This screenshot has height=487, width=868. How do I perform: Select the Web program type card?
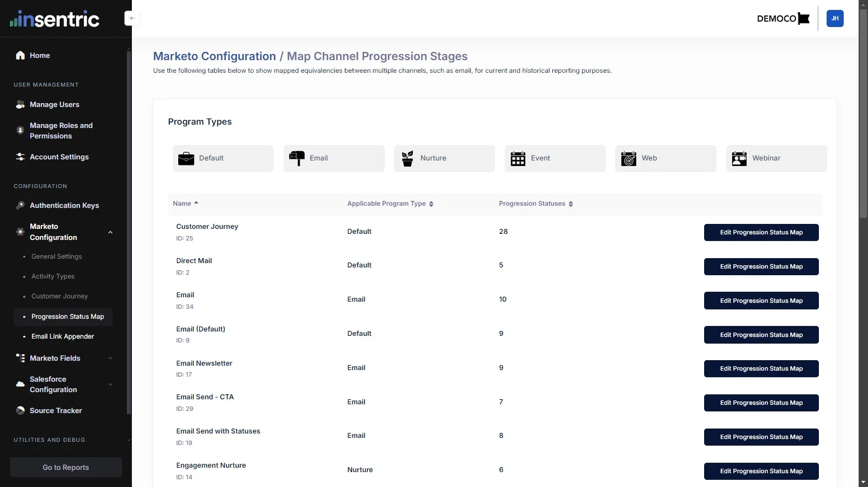click(x=665, y=158)
